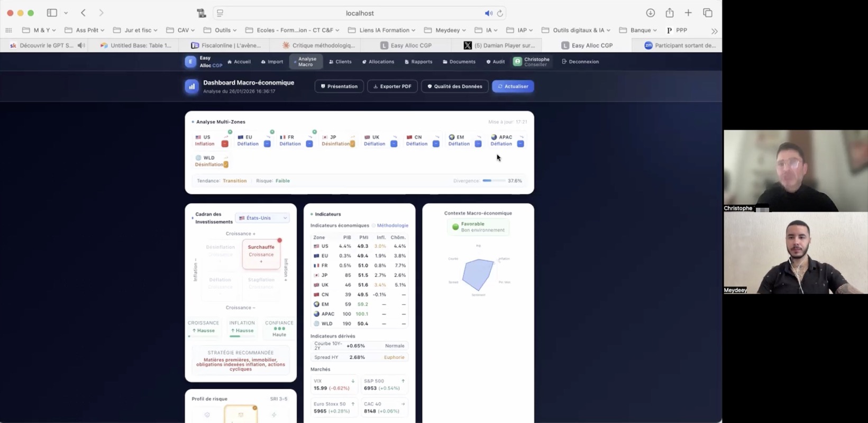Click the Safari downloads icon

click(650, 13)
